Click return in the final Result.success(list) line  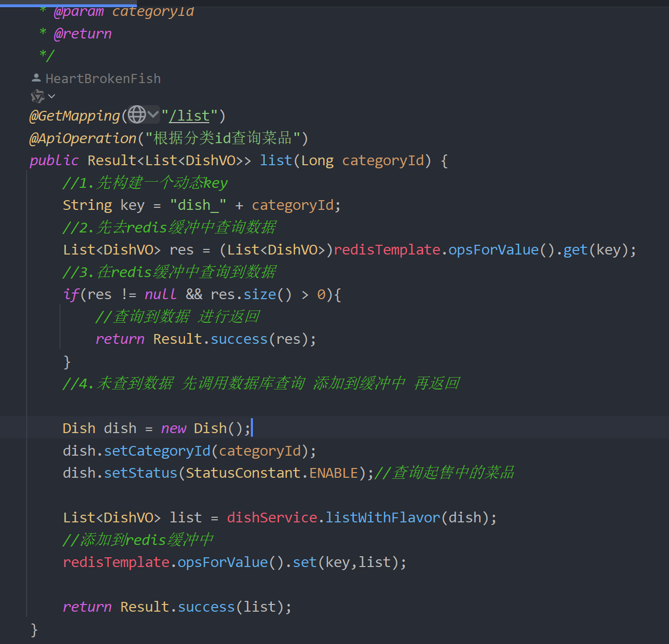coord(87,607)
